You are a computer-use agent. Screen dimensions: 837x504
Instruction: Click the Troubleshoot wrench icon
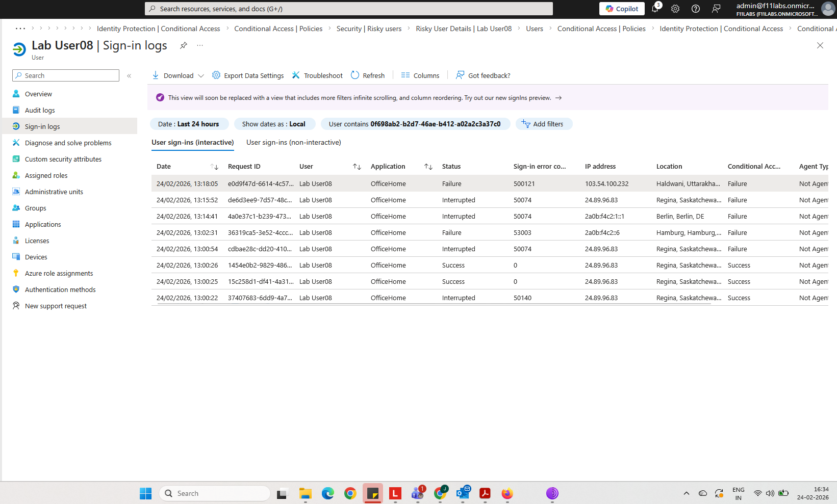coord(296,75)
